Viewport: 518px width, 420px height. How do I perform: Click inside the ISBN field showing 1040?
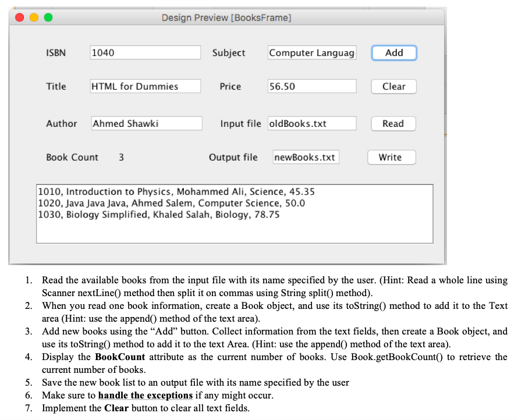(x=145, y=52)
